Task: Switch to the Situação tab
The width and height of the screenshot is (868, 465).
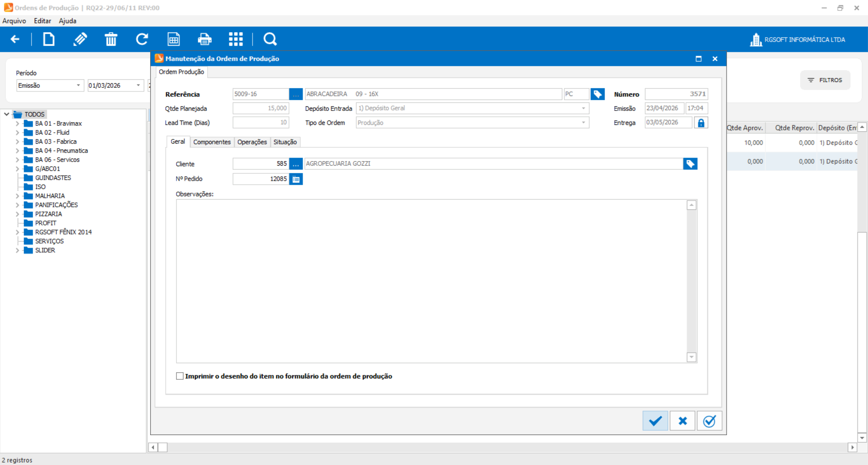Action: point(285,142)
